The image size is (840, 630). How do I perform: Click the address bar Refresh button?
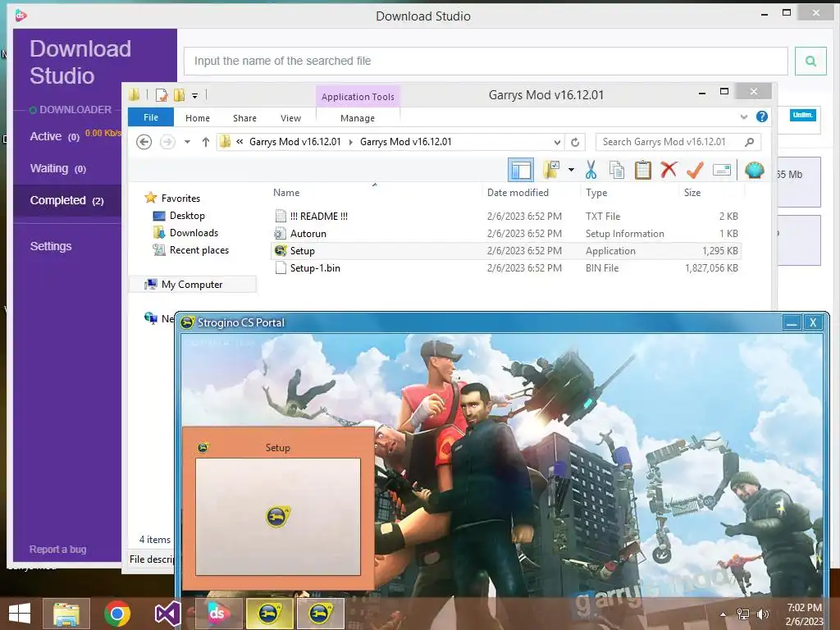pos(575,143)
